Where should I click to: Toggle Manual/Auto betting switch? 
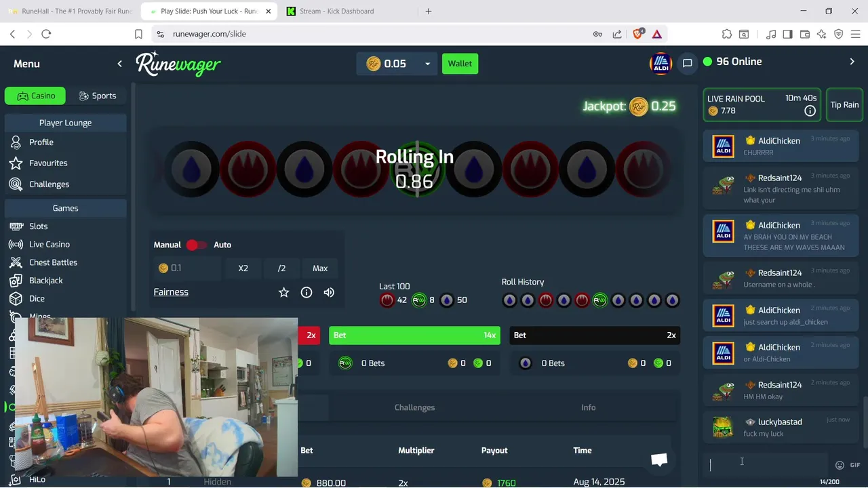point(197,245)
